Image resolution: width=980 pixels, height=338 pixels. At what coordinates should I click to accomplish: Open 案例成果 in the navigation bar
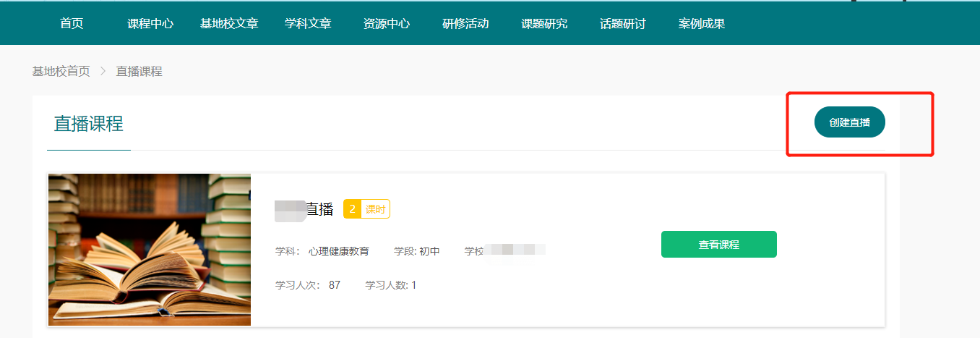click(x=701, y=23)
